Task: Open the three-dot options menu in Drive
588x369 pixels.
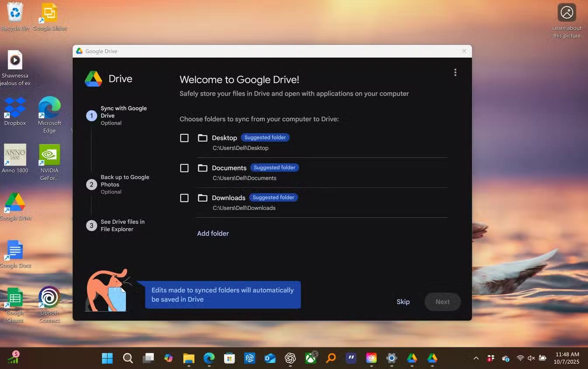Action: [455, 73]
